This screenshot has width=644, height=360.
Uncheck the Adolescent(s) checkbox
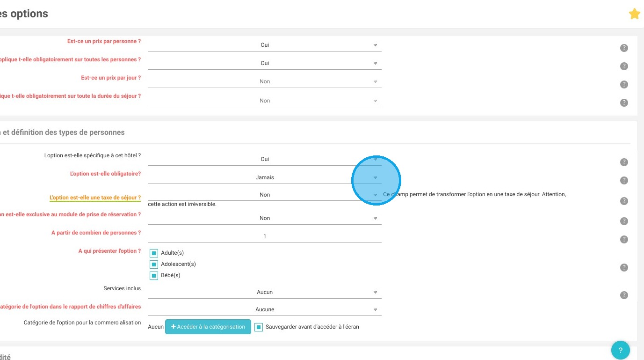(x=154, y=264)
